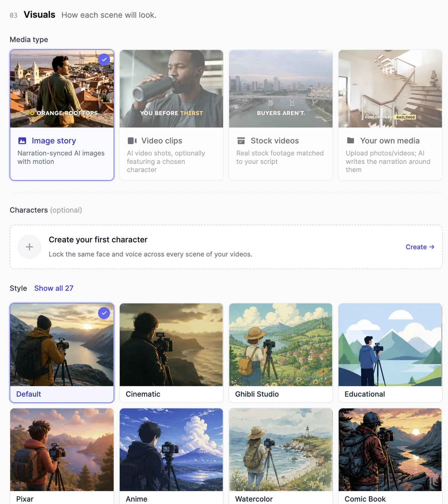448x504 pixels.
Task: Click the You Before Thirst preview image
Action: (171, 89)
